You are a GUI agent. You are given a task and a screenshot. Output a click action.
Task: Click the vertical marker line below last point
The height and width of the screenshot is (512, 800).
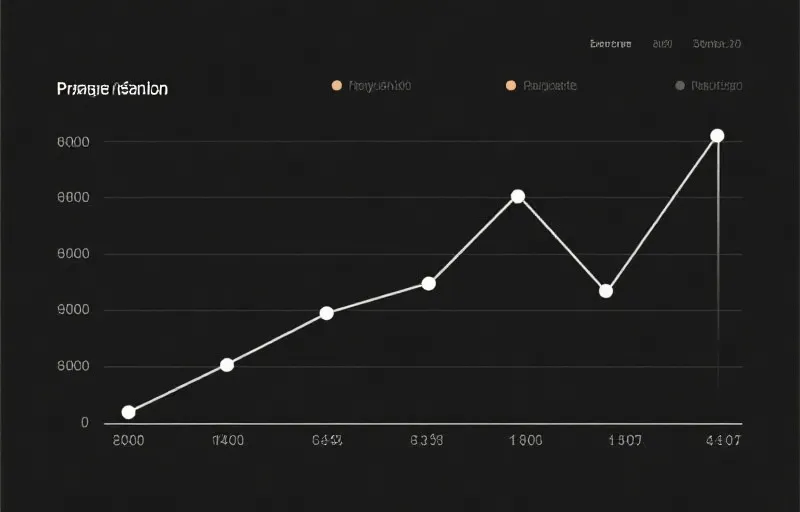pos(719,280)
